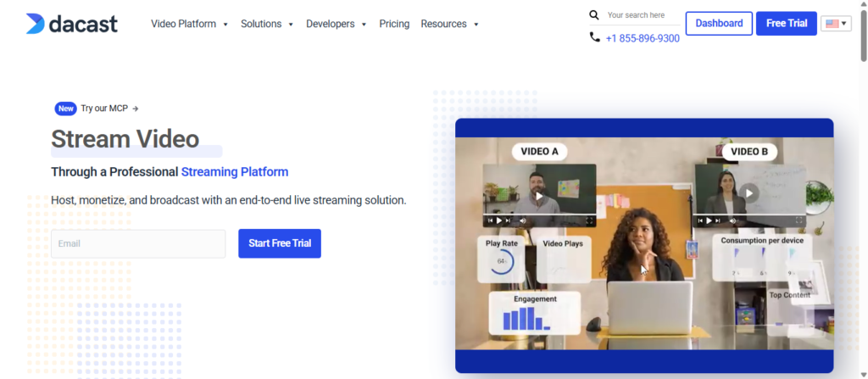
Task: Focus the Your search here field
Action: pos(640,15)
